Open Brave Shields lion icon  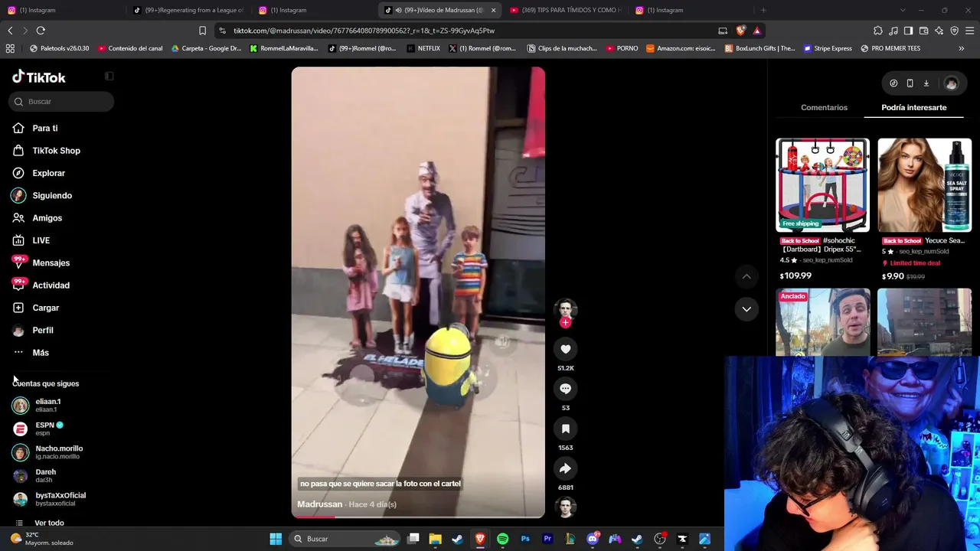pos(740,31)
